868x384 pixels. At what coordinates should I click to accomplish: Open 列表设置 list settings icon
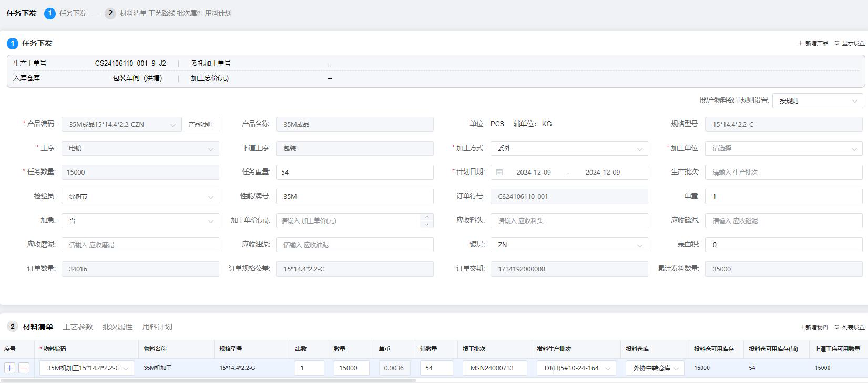[x=837, y=327]
